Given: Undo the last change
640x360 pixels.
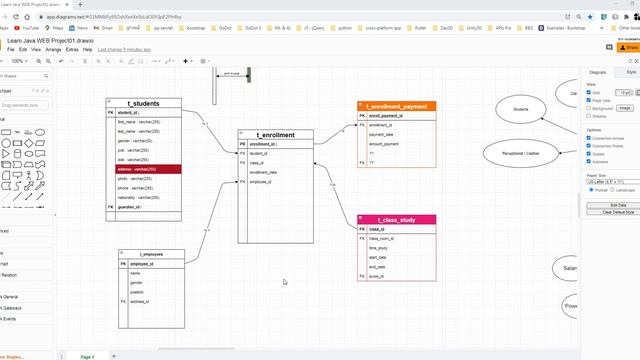Looking at the screenshot, I should coord(61,61).
